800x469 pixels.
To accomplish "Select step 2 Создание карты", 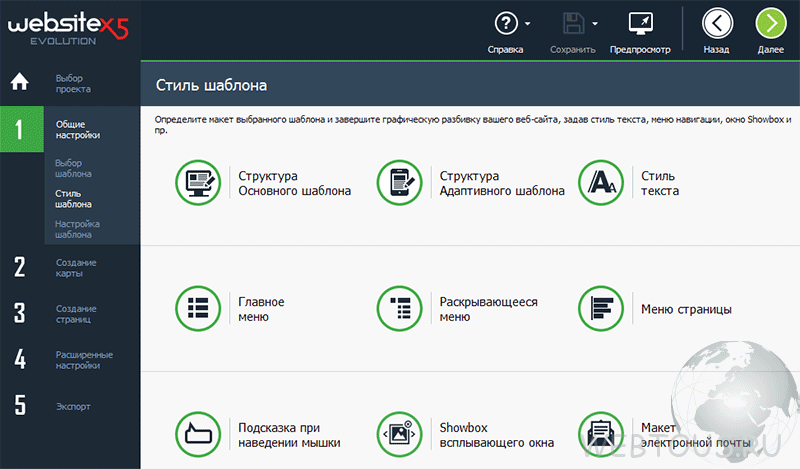I will 70,267.
